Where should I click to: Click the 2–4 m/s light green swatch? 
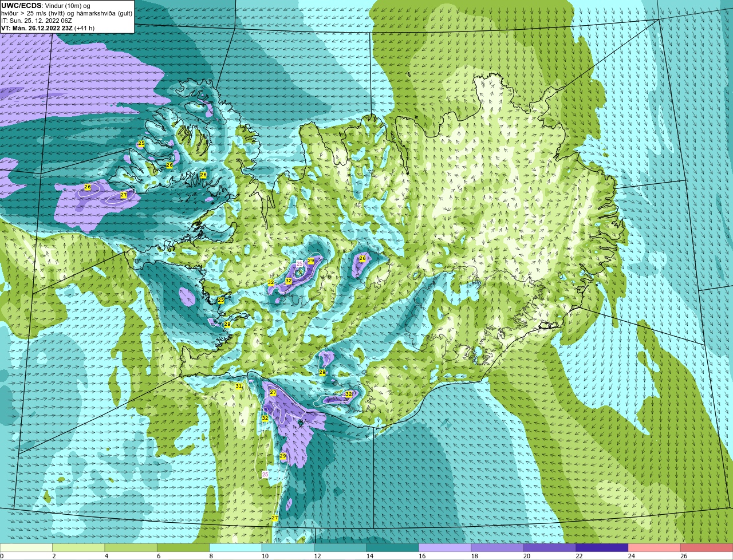pyautogui.click(x=78, y=548)
